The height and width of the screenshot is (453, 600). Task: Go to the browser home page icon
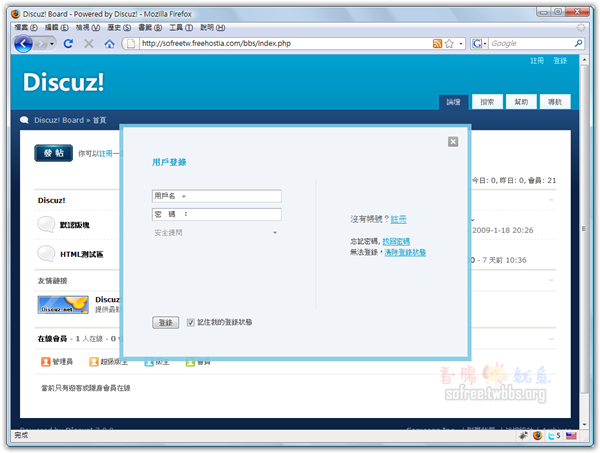109,45
